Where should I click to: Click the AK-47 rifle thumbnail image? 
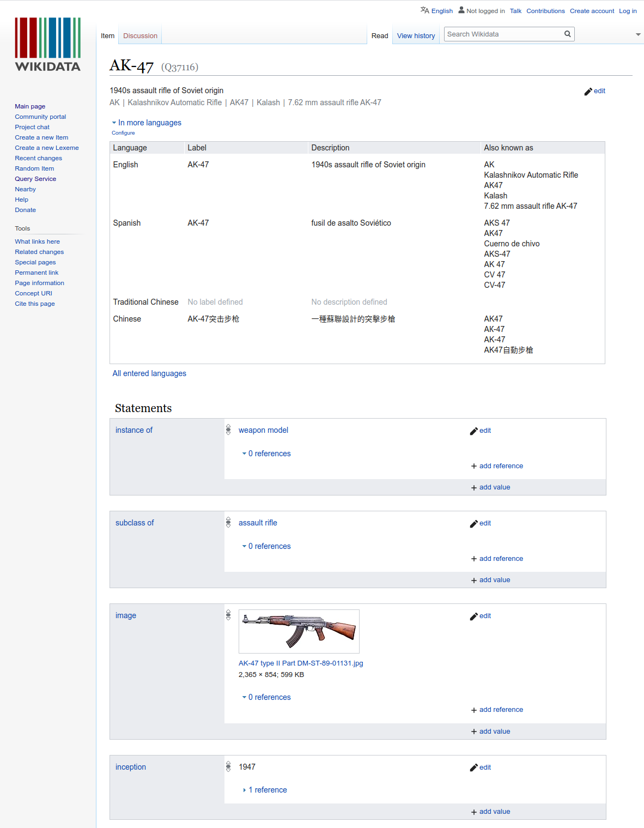click(x=299, y=631)
